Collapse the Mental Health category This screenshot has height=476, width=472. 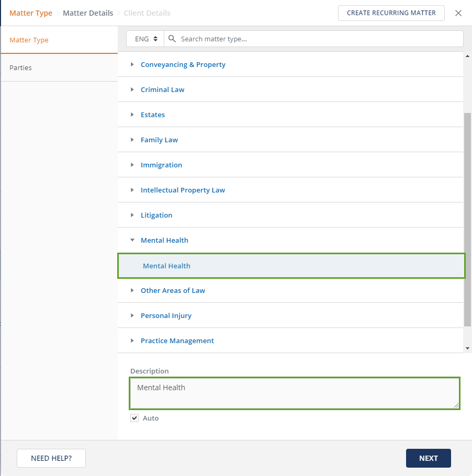click(132, 240)
